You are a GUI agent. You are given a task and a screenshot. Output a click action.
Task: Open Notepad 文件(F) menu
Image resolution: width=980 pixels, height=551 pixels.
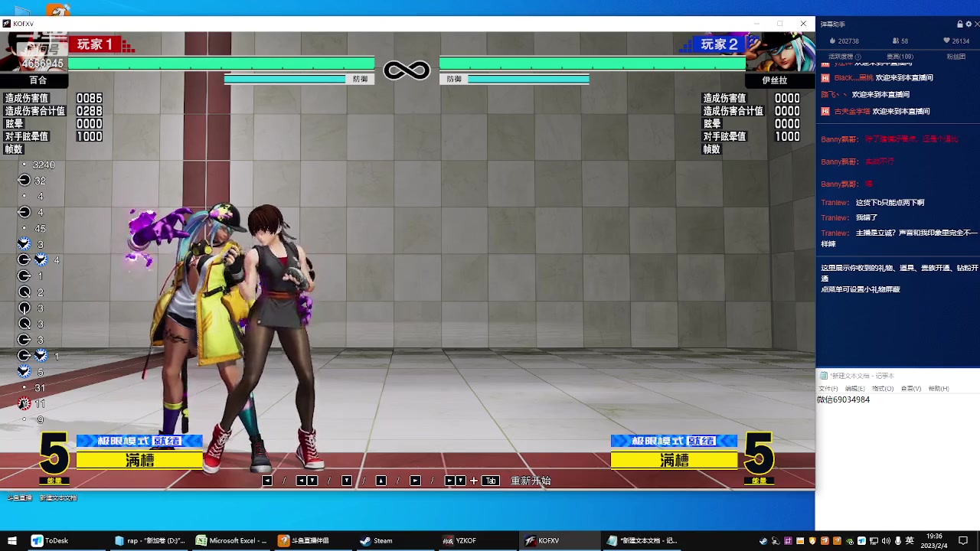pos(828,389)
